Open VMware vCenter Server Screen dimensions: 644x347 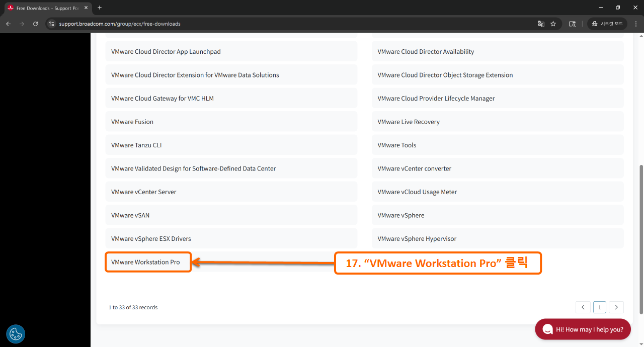231,192
